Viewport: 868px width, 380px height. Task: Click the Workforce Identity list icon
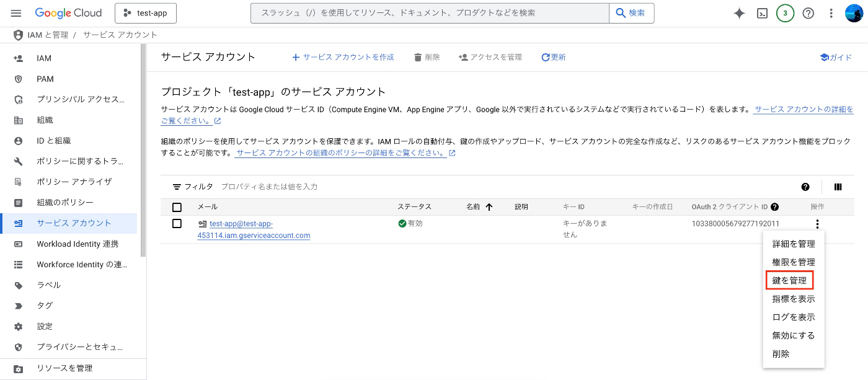coord(18,264)
